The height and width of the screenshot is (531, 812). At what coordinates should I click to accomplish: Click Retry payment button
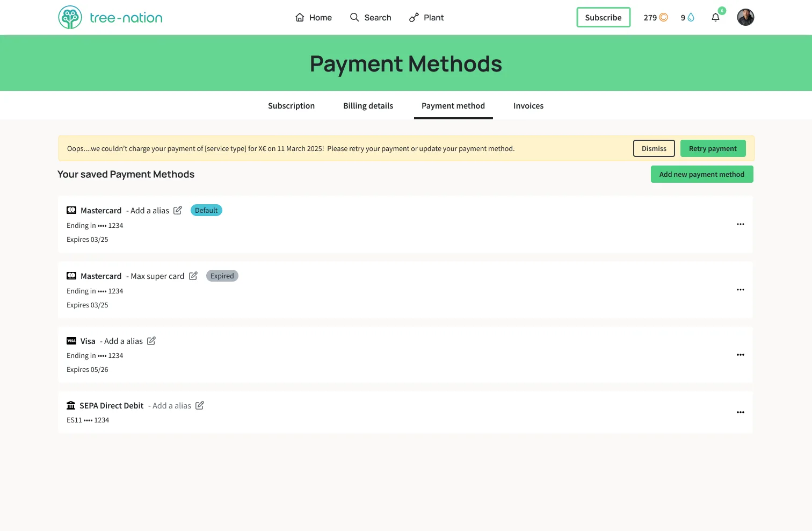(x=713, y=148)
